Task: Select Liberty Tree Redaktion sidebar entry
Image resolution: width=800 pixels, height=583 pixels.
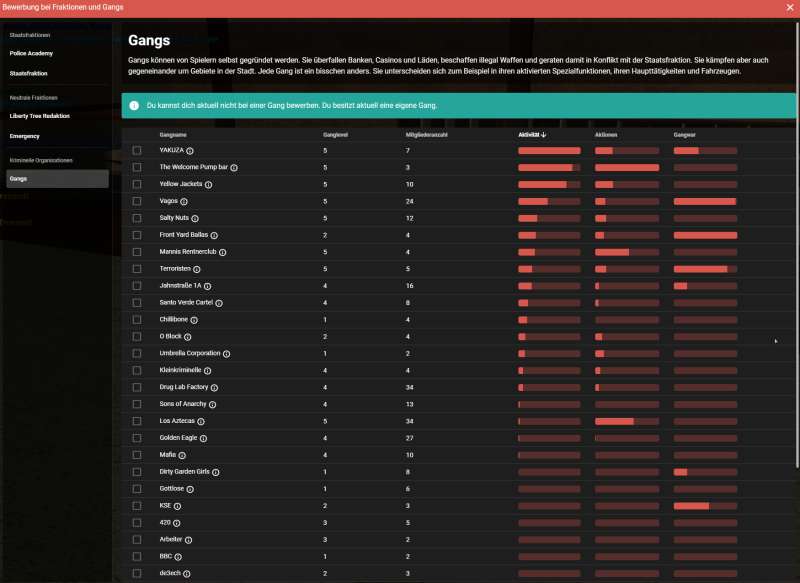Action: tap(41, 115)
